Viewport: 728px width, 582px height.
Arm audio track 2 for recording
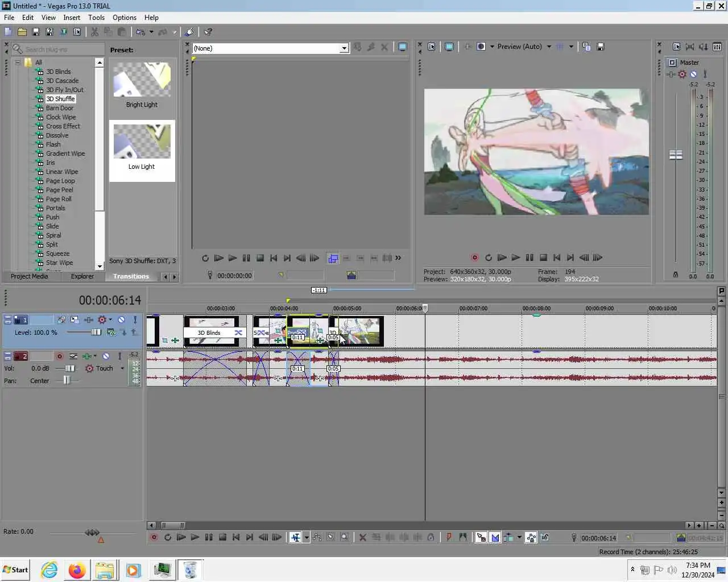point(59,356)
